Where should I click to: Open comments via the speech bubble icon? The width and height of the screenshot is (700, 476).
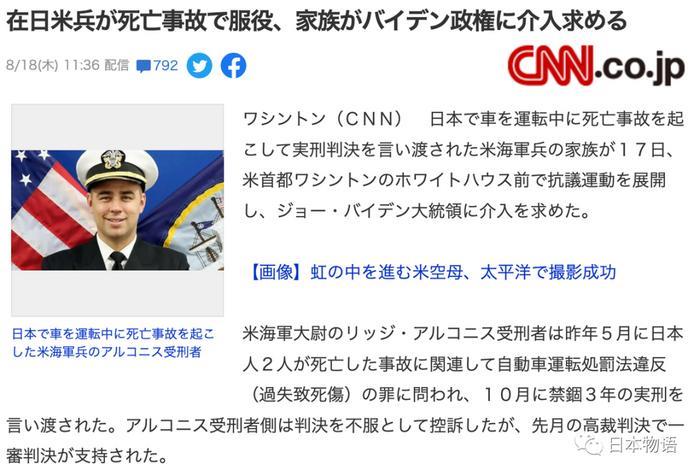pyautogui.click(x=143, y=67)
